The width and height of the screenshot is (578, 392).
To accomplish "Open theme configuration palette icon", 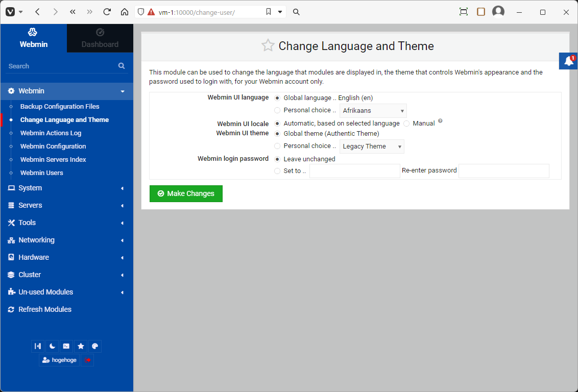I will coord(95,346).
